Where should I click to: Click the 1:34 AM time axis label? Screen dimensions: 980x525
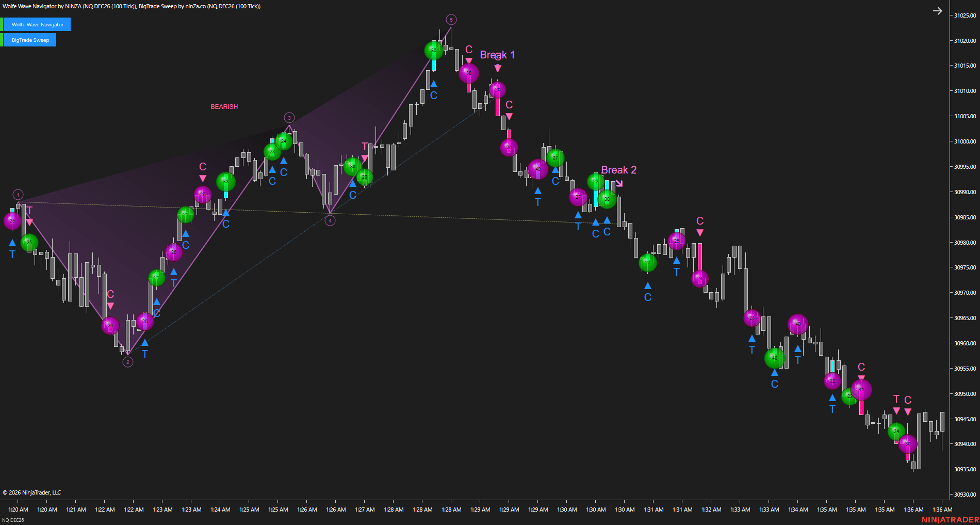point(798,510)
